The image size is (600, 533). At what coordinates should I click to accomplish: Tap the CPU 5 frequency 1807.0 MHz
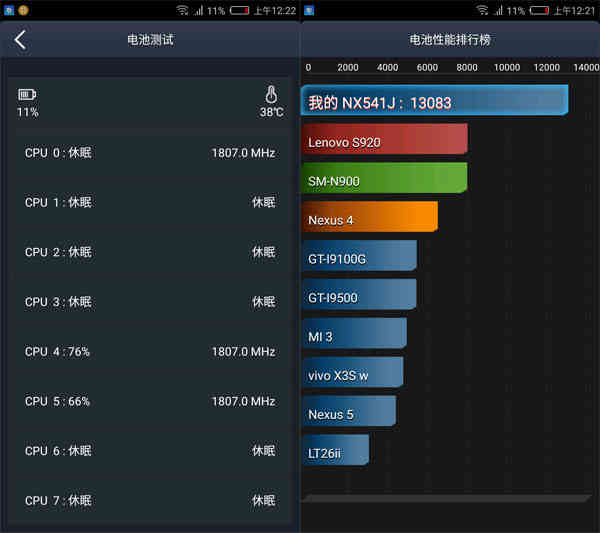(x=243, y=401)
